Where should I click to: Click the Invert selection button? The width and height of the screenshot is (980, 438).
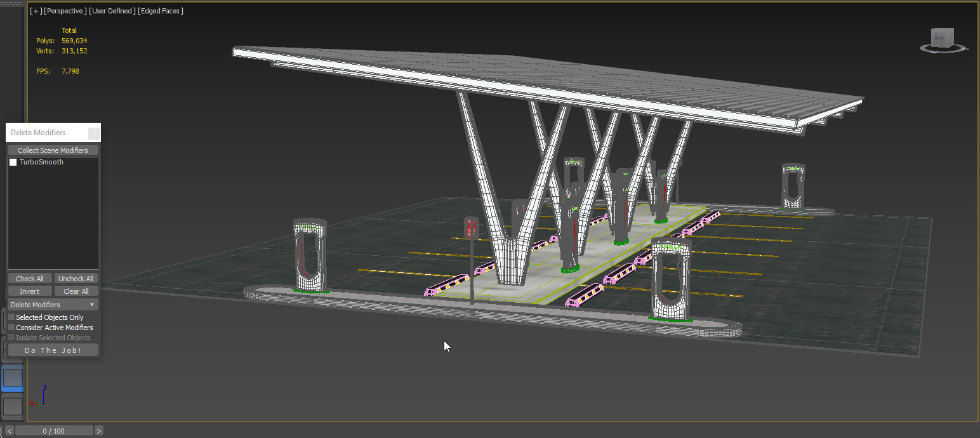(29, 291)
